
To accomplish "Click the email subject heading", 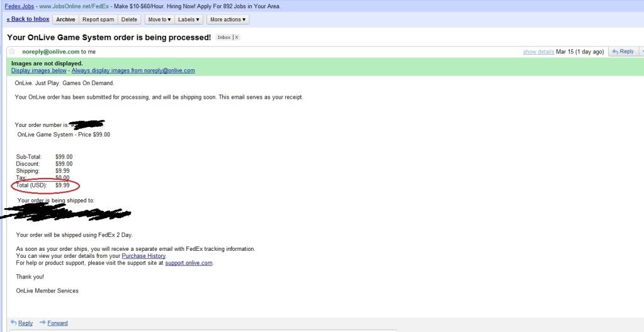I will tap(109, 37).
